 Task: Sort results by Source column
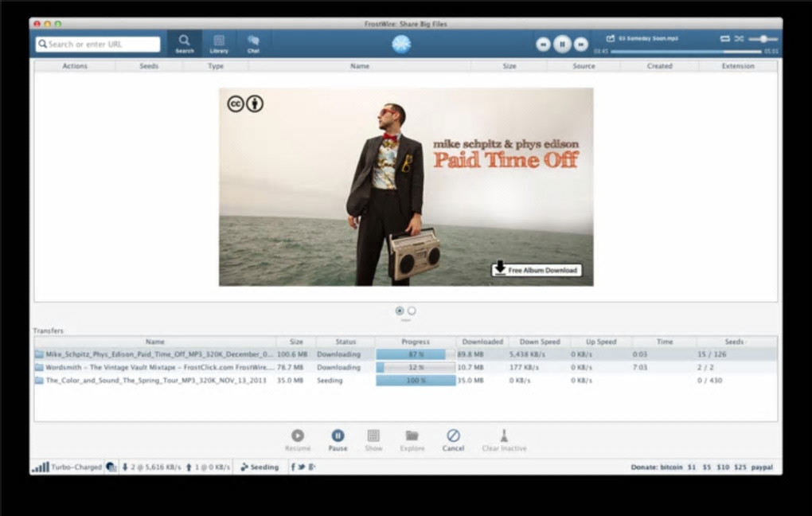[x=584, y=66]
